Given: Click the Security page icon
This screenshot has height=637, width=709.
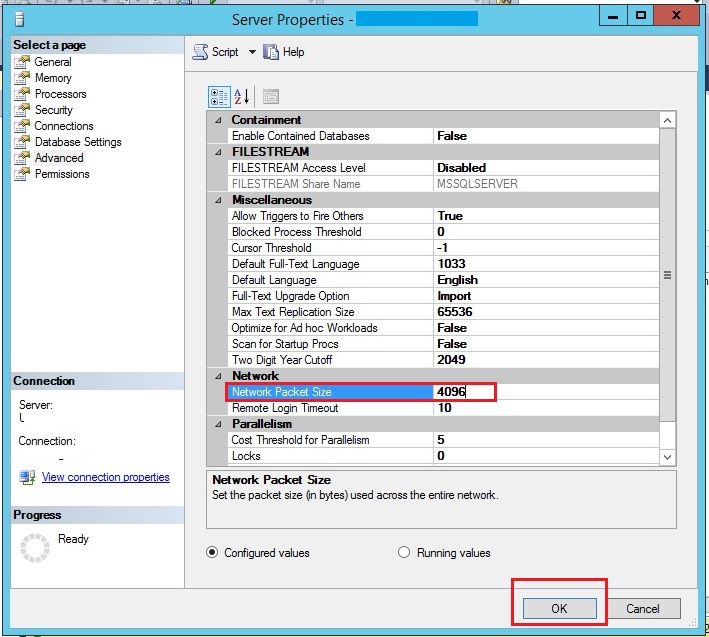Looking at the screenshot, I should pyautogui.click(x=22, y=110).
